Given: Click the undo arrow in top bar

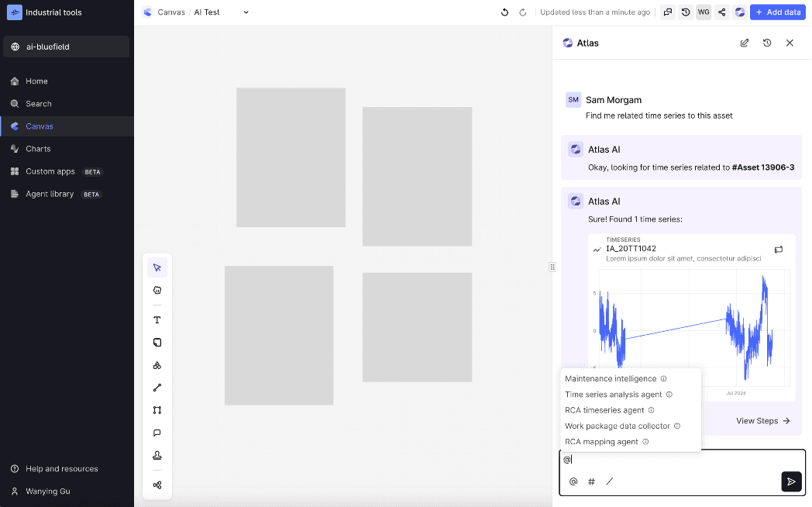Looking at the screenshot, I should point(505,12).
